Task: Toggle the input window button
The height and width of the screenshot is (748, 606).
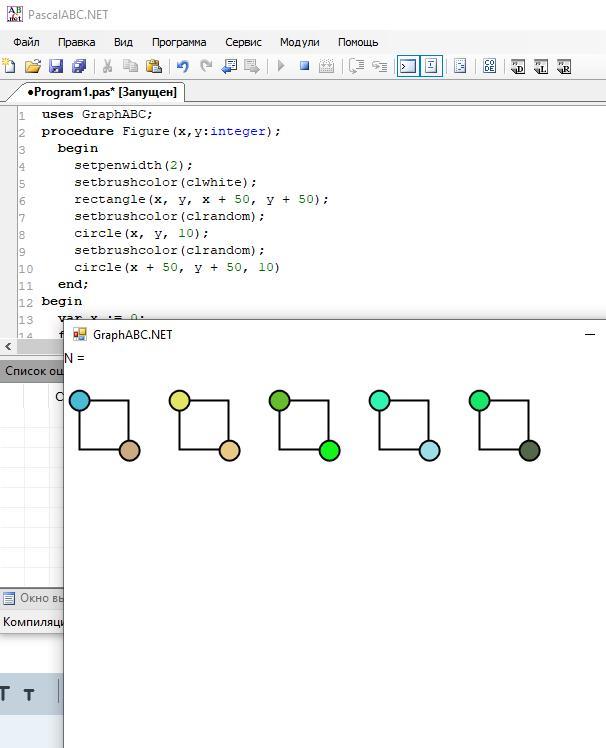Action: point(431,66)
